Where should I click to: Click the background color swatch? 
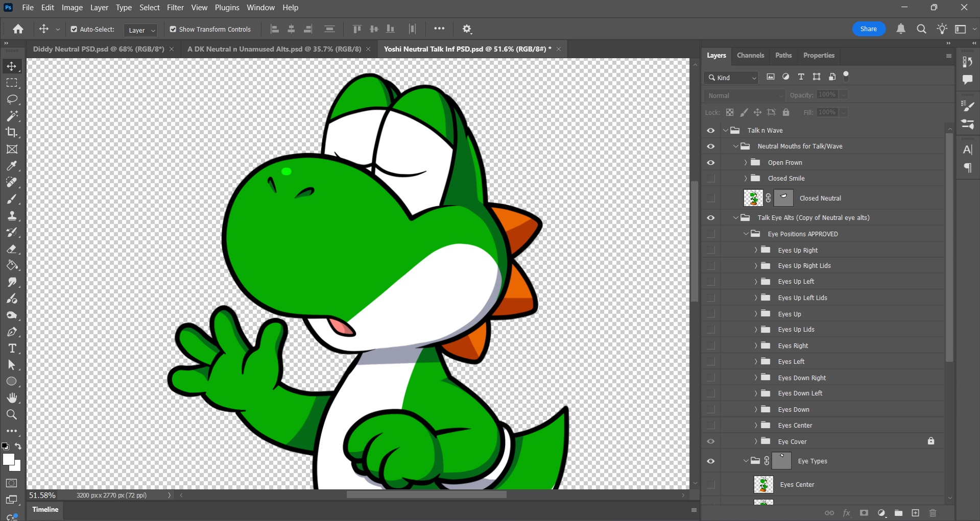(x=18, y=467)
